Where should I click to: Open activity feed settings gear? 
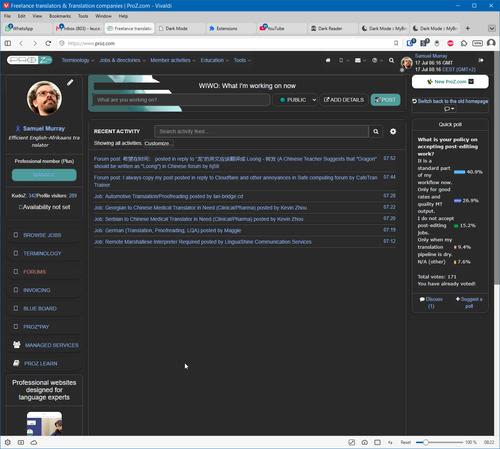point(393,131)
